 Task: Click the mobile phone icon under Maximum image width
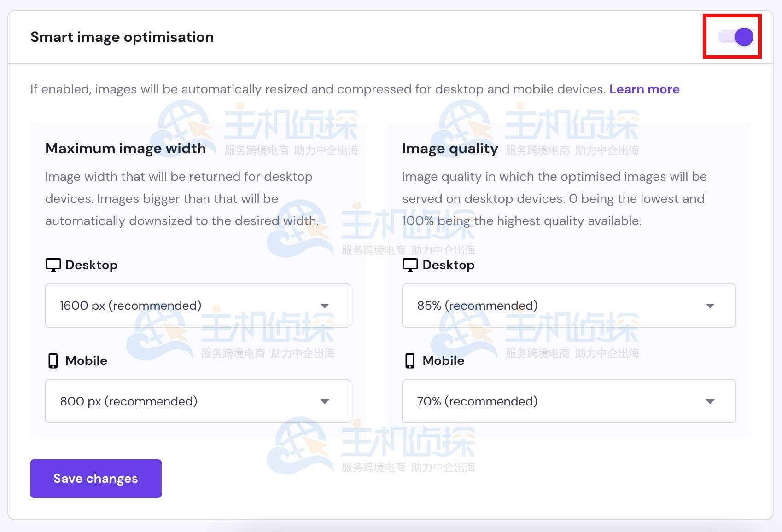click(x=53, y=361)
